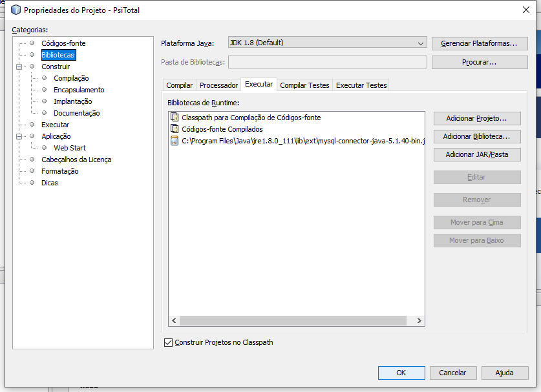The image size is (541, 392).
Task: Open the Plataforma Java dropdown
Action: click(327, 43)
